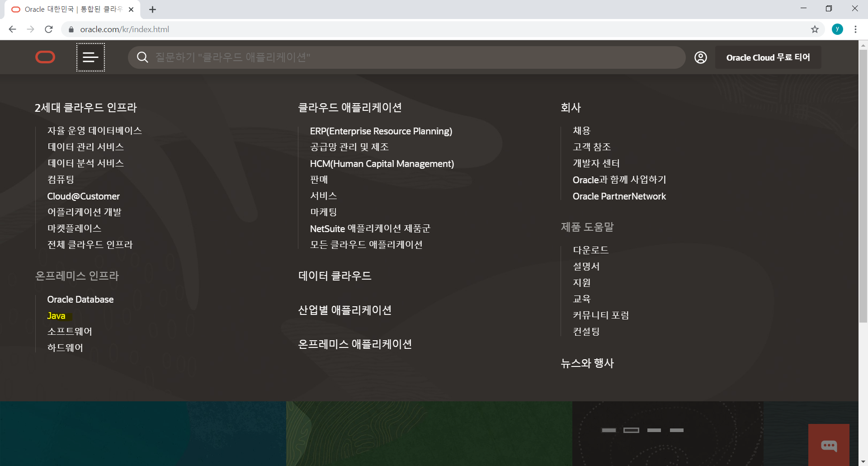
Task: Open 하드웨어 link
Action: 65,348
